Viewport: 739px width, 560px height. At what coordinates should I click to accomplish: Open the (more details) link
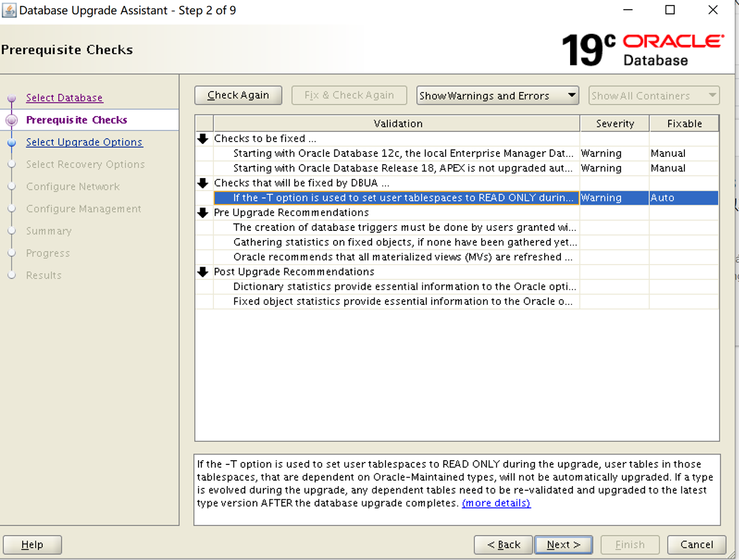point(496,503)
